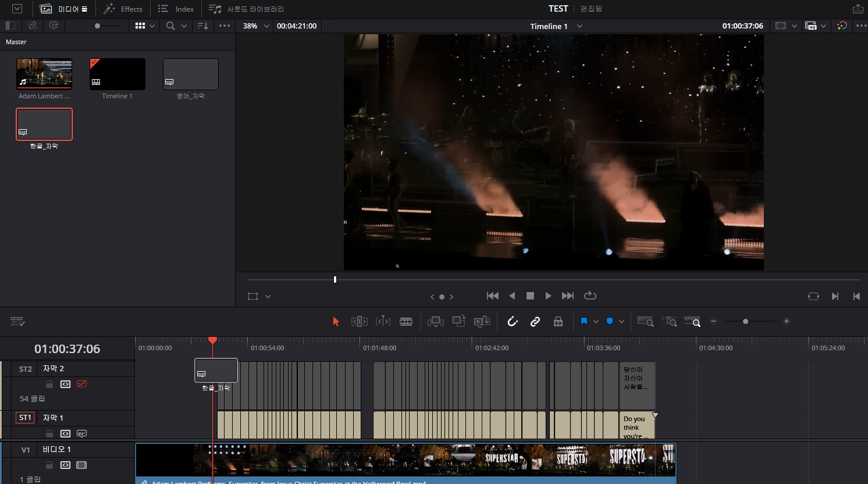Click the media pool search icon
Screen dimensions: 868x484
click(170, 26)
